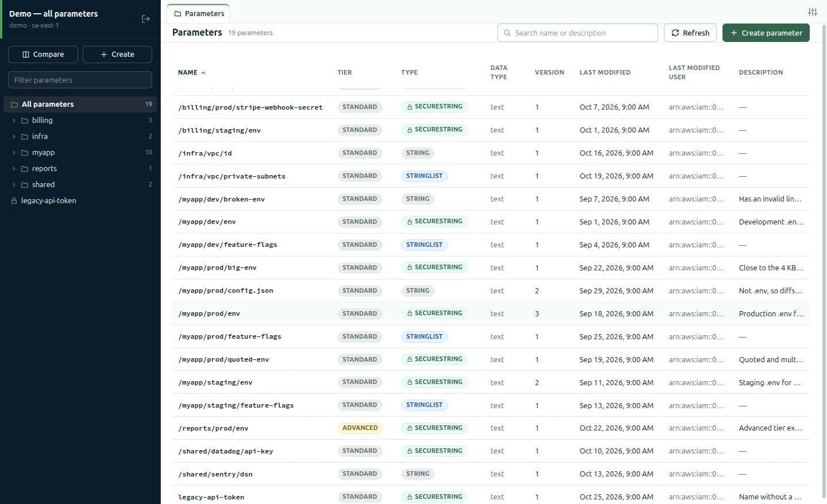Viewport: 827px width, 504px height.
Task: Focus the Search name or description field
Action: click(578, 33)
